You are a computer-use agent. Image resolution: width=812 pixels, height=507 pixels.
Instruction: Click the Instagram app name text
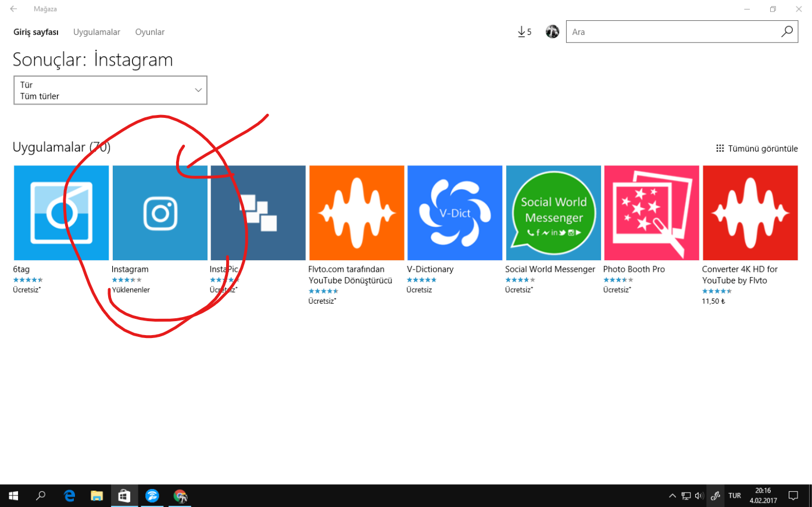(130, 269)
